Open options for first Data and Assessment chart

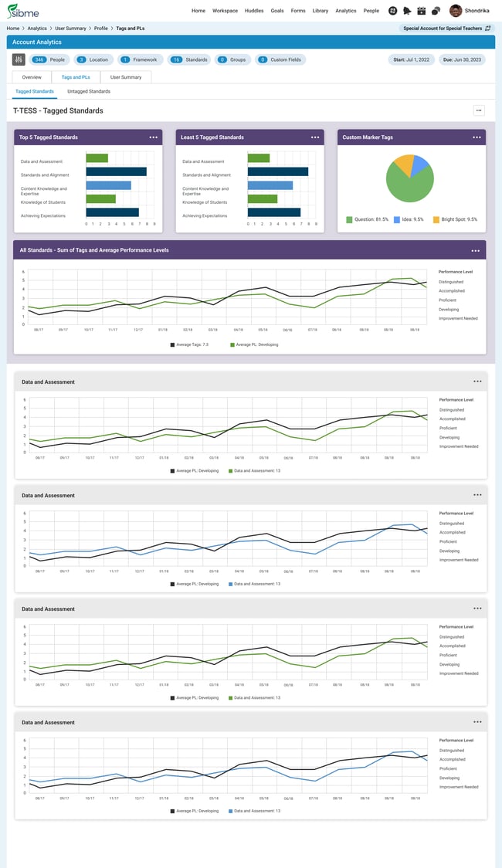[x=477, y=381]
